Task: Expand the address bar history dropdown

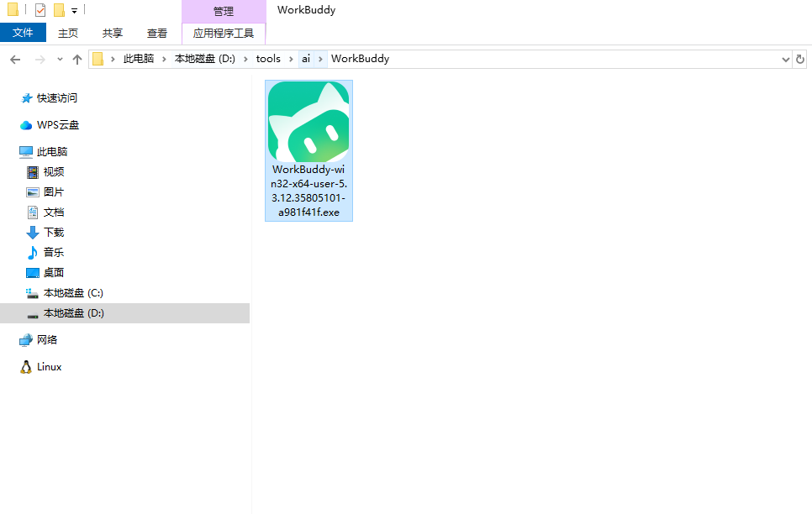Action: (x=786, y=60)
